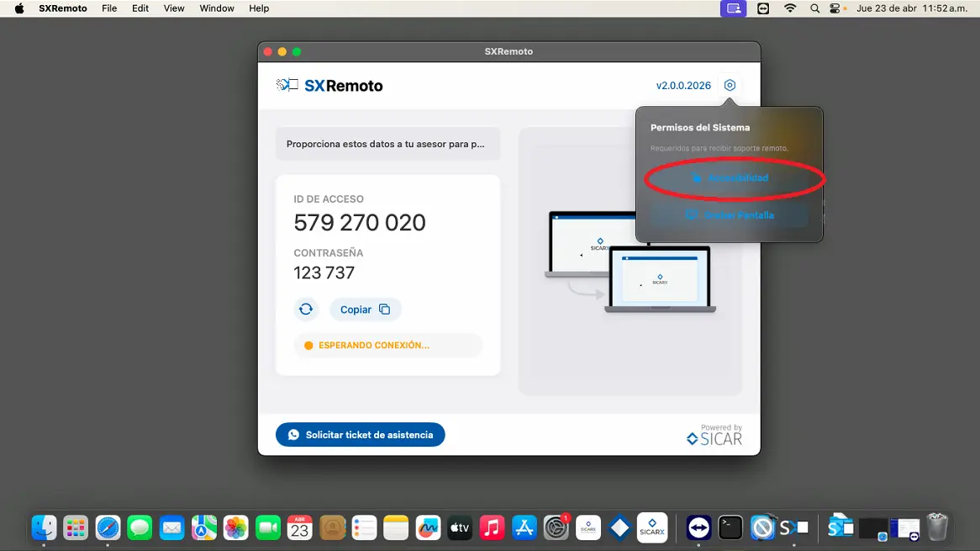This screenshot has height=551, width=980.
Task: Open Notes from the Dock
Action: [x=396, y=527]
